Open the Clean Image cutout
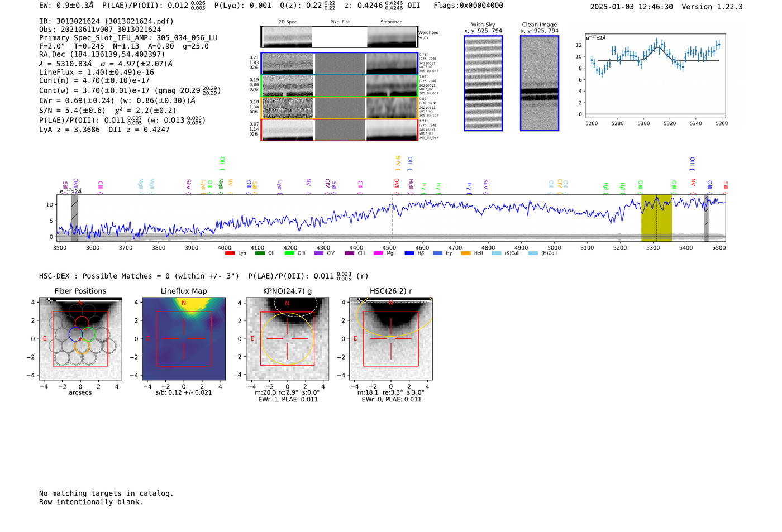This screenshot has height=532, width=782. point(540,83)
